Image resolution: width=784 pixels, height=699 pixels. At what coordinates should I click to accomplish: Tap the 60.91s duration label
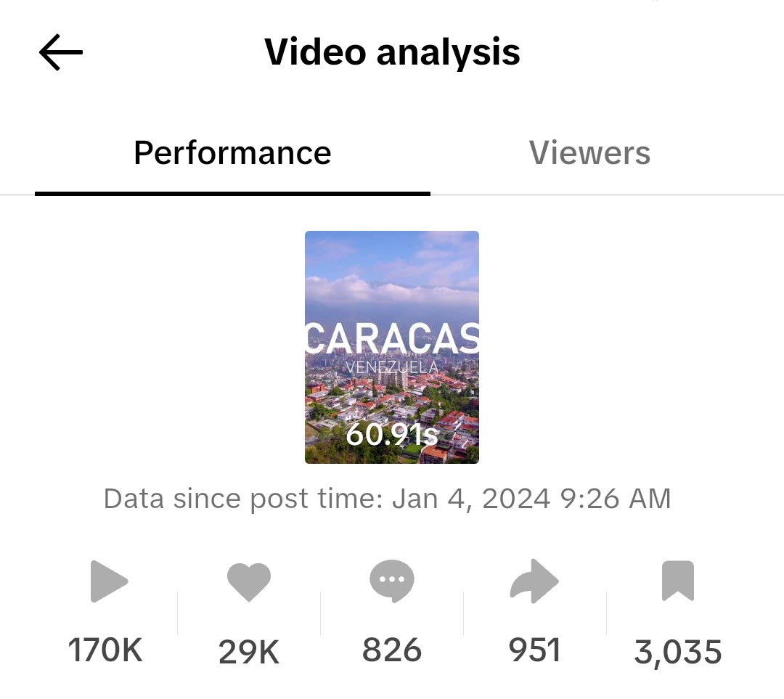click(392, 435)
